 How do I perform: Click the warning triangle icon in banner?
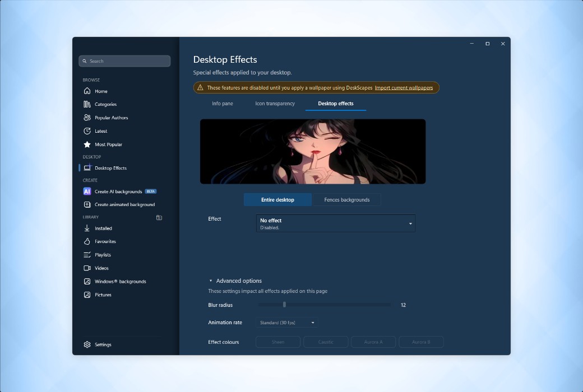tap(200, 88)
